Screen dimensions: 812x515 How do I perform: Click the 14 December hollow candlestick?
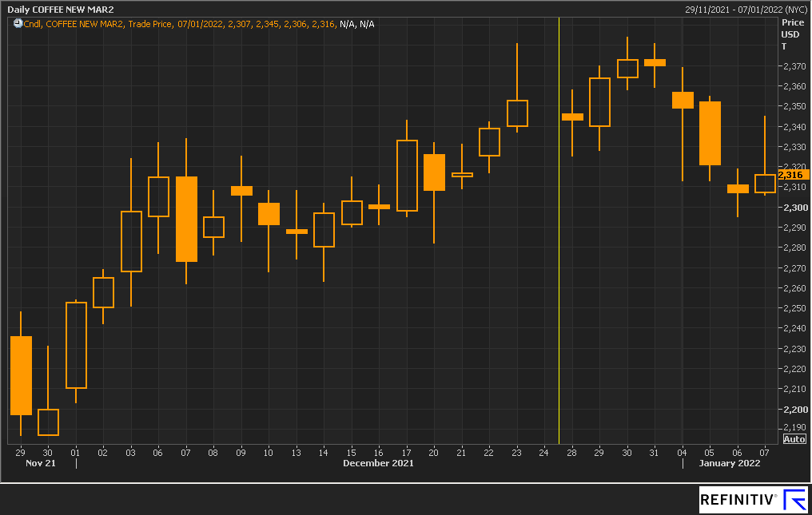(324, 230)
